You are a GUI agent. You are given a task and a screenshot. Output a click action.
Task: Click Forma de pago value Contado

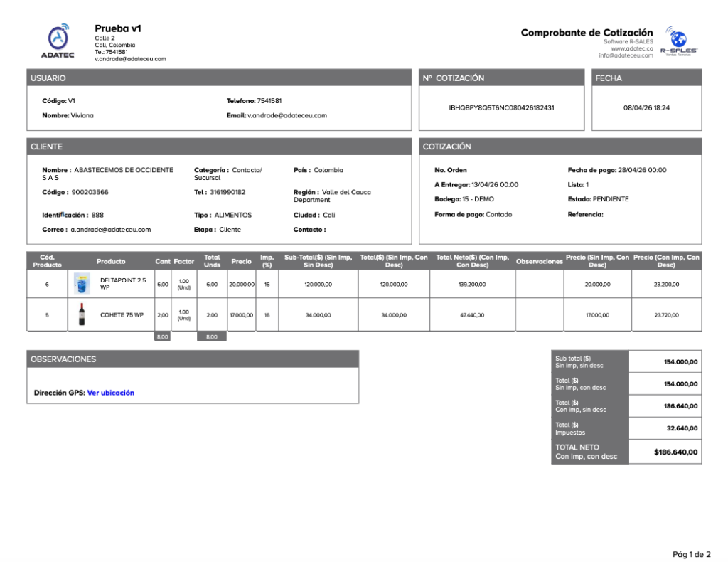pos(498,214)
